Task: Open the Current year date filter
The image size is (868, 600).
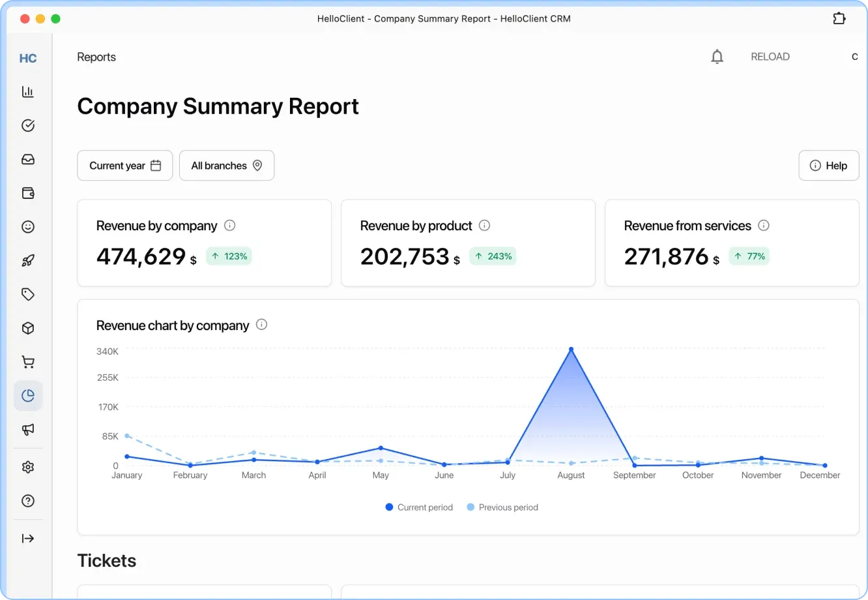Action: point(124,165)
